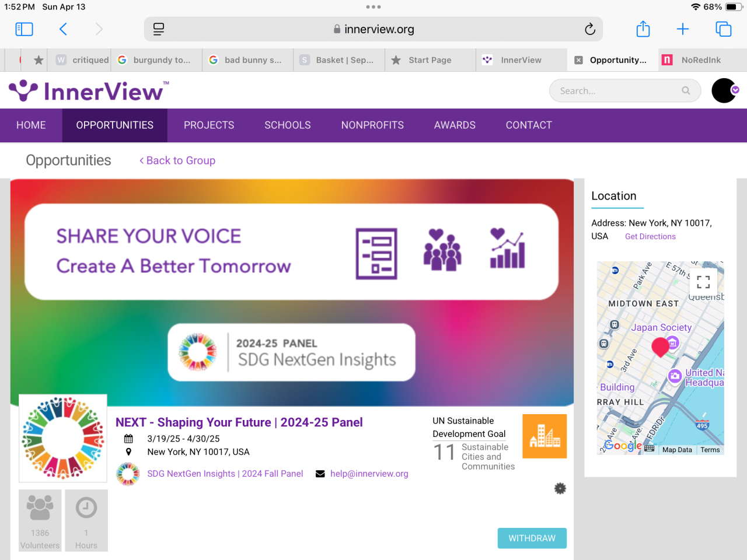
Task: Open the page menu reader icon
Action: point(159,29)
